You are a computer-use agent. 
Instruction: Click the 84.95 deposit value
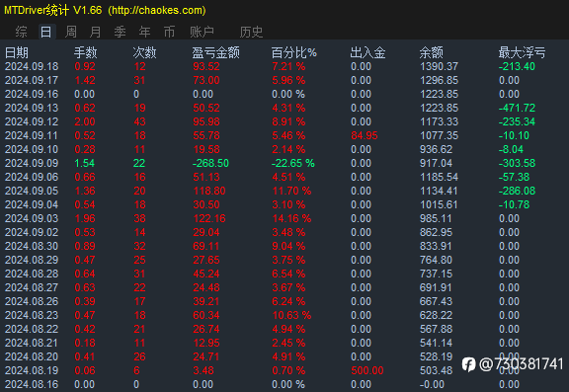click(365, 135)
